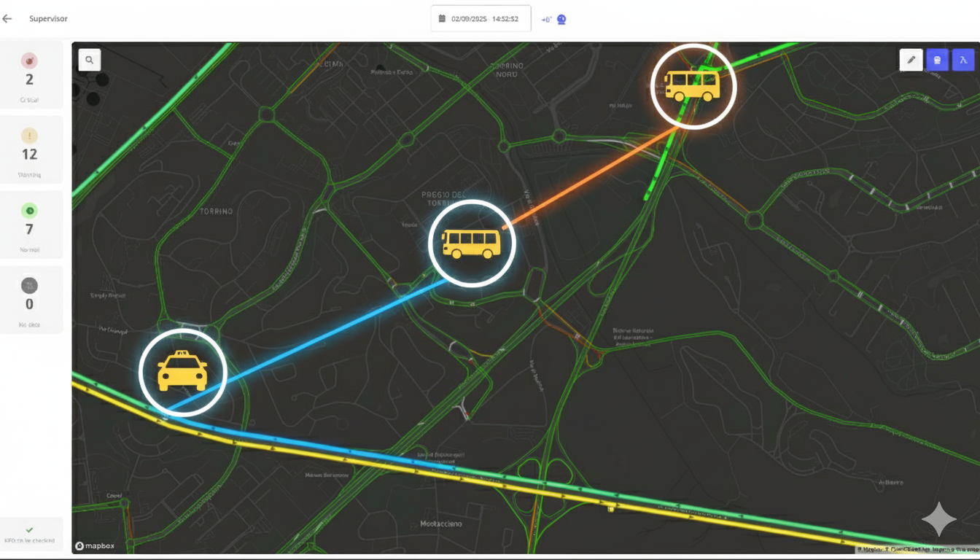980x560 pixels.
Task: Click the green checkmark KPI status box
Action: pyautogui.click(x=30, y=534)
